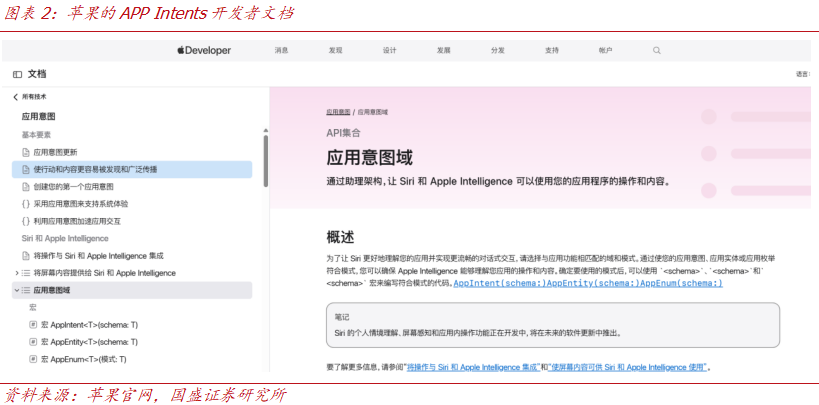This screenshot has height=405, width=819.
Task: Click the 文档 header label
Action: pyautogui.click(x=37, y=74)
